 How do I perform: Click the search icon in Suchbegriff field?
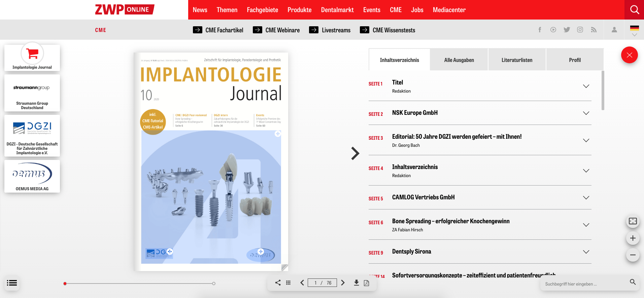pos(633,282)
